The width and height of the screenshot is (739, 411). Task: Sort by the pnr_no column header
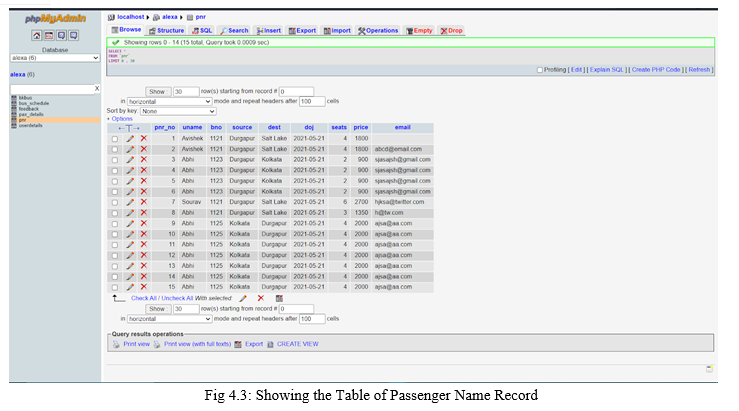(x=164, y=127)
